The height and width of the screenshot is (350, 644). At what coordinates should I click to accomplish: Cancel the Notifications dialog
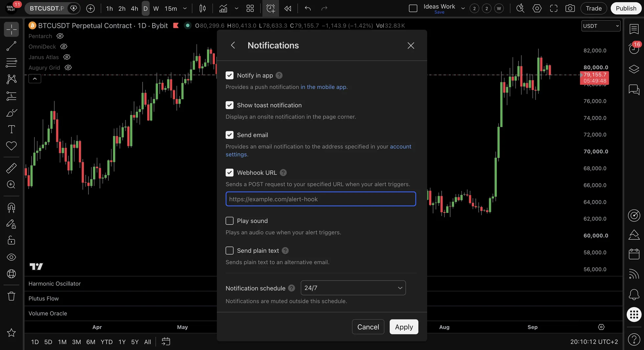click(x=368, y=327)
